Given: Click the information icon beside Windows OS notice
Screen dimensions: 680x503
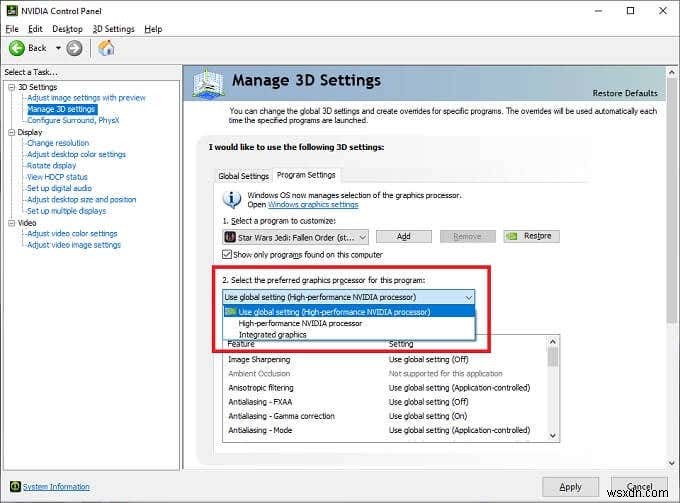Looking at the screenshot, I should point(232,199).
